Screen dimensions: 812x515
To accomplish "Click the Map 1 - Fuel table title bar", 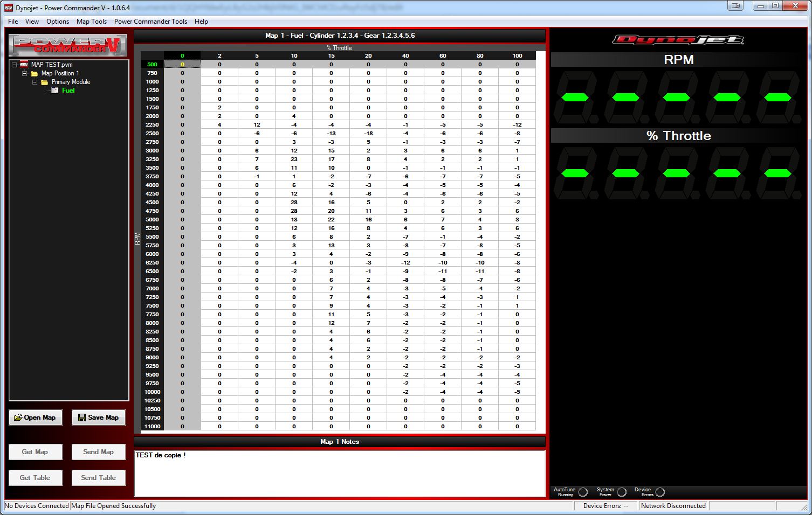I will (340, 36).
